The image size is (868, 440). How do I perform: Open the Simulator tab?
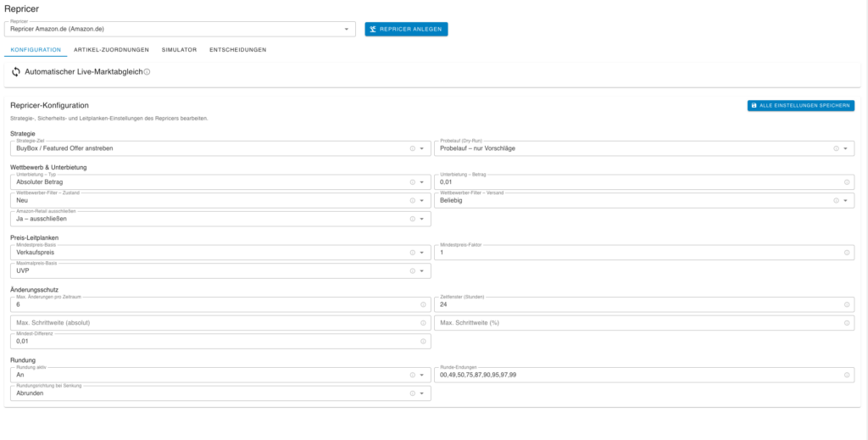(x=179, y=50)
